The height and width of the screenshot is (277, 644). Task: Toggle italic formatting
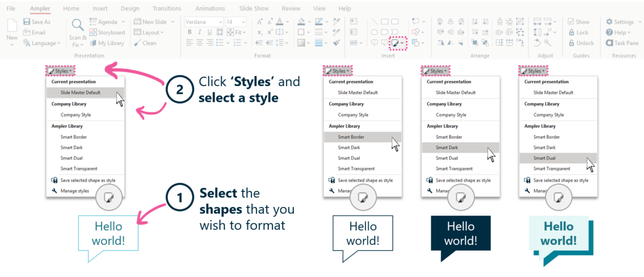click(199, 33)
